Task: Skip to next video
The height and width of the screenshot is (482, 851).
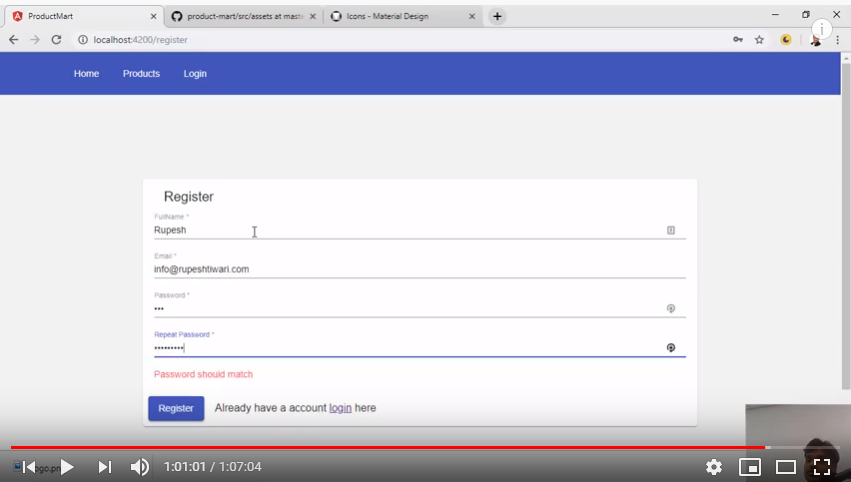Action: tap(104, 467)
